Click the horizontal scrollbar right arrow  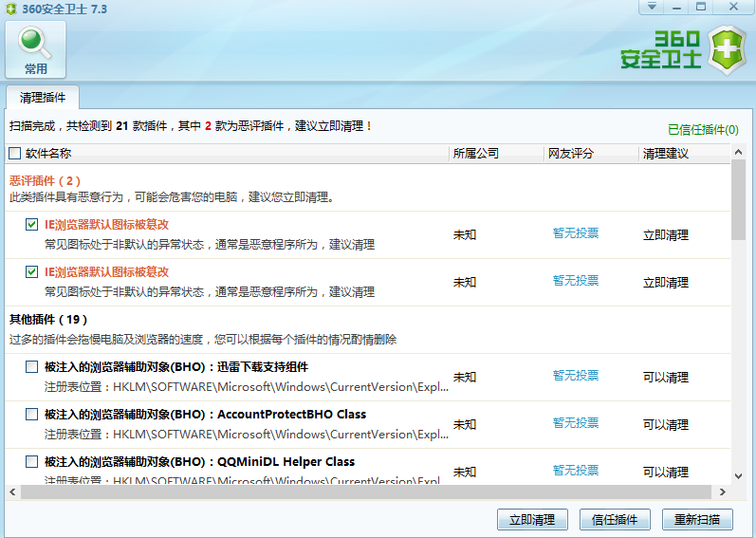click(722, 492)
